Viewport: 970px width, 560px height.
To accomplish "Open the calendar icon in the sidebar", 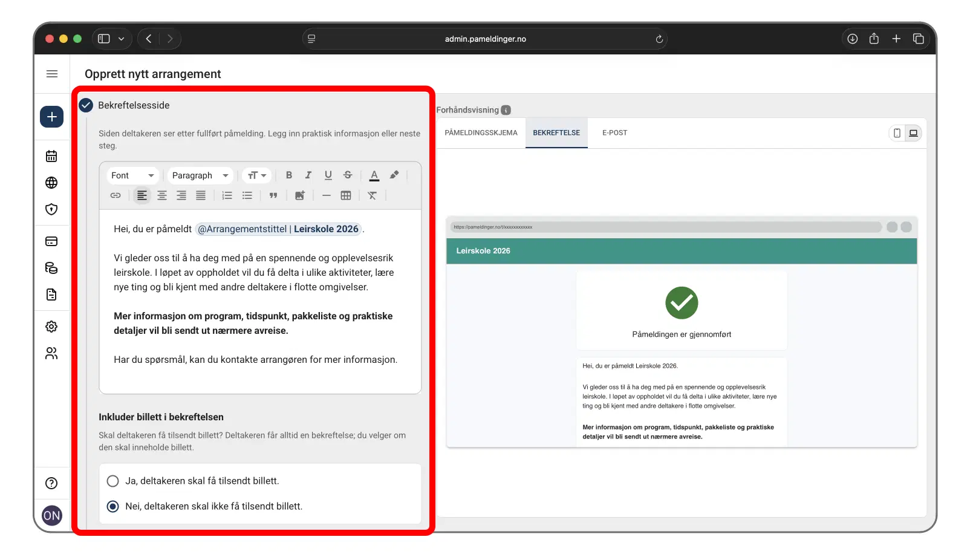I will (x=51, y=156).
